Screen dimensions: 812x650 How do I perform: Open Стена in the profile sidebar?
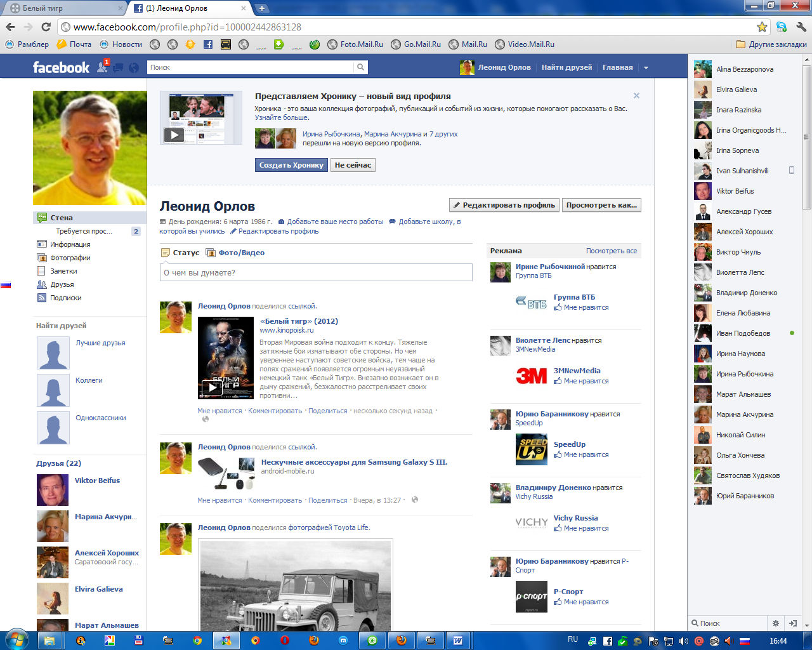(x=90, y=218)
